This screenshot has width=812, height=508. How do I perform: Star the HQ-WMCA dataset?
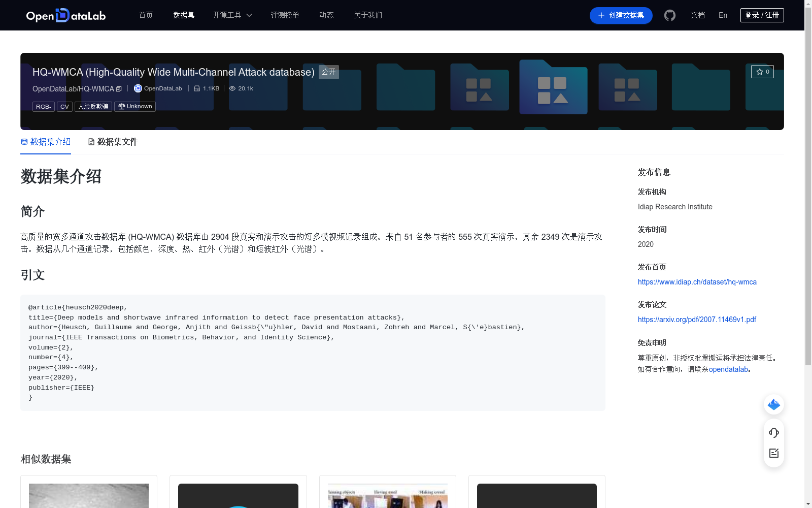762,72
